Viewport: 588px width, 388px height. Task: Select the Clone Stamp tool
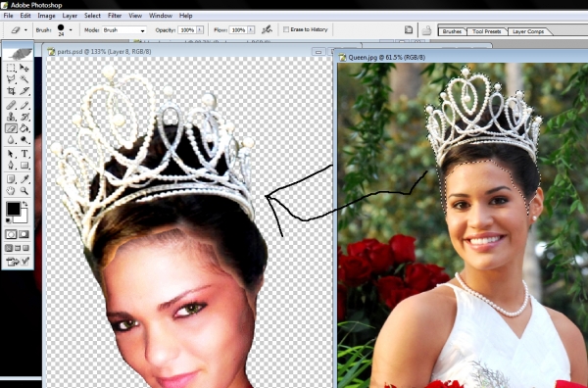click(x=11, y=117)
